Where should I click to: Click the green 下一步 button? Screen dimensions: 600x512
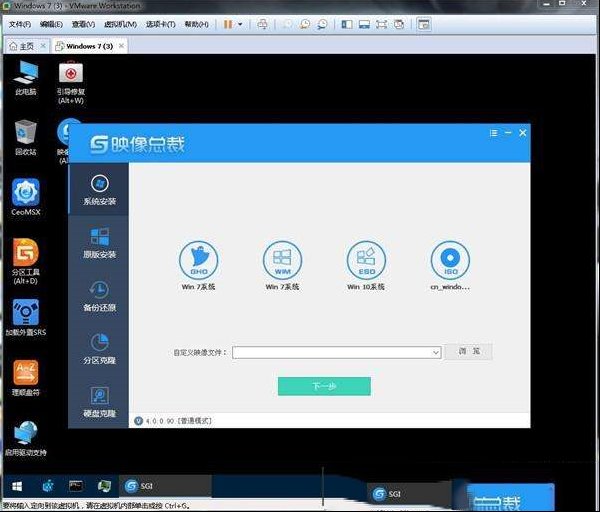(324, 386)
